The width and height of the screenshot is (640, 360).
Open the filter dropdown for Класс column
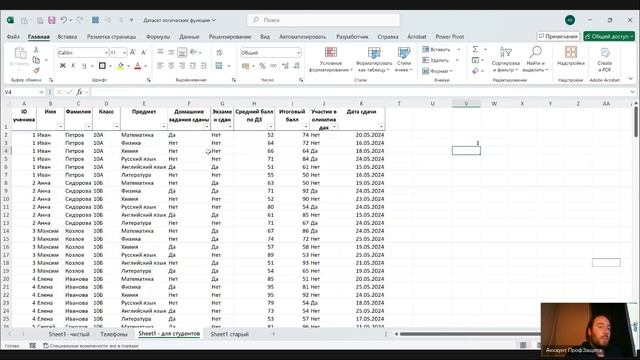point(116,127)
